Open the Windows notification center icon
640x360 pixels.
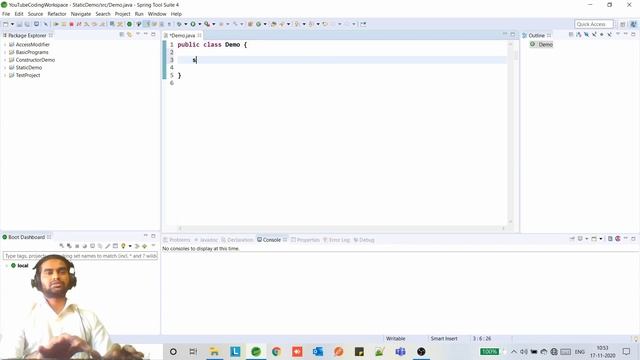coord(627,351)
